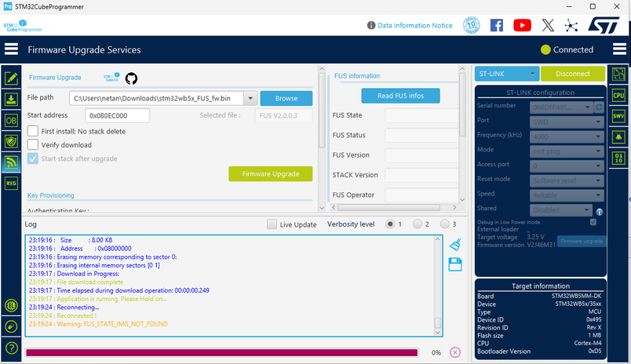Click the Start address input field

click(118, 115)
